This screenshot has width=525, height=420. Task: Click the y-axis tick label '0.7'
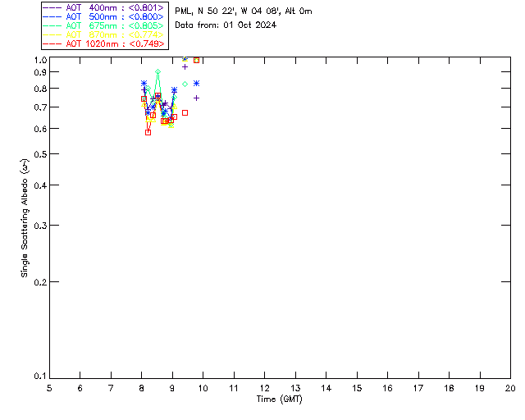pyautogui.click(x=40, y=107)
